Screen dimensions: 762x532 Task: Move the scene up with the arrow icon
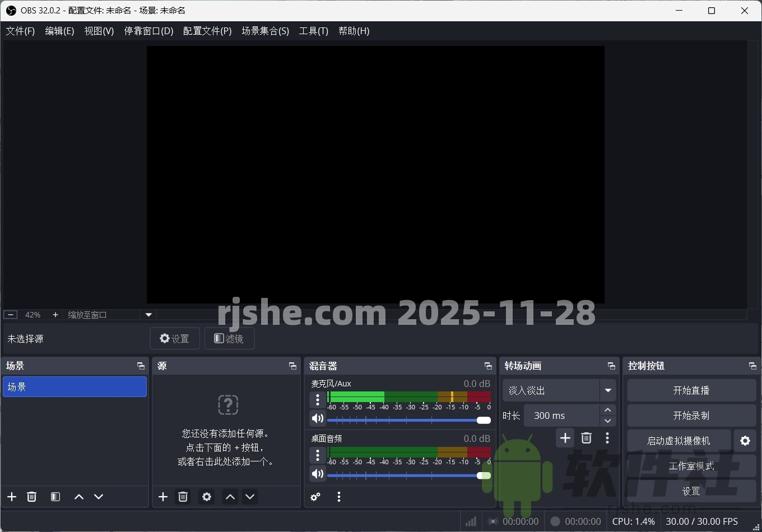78,497
